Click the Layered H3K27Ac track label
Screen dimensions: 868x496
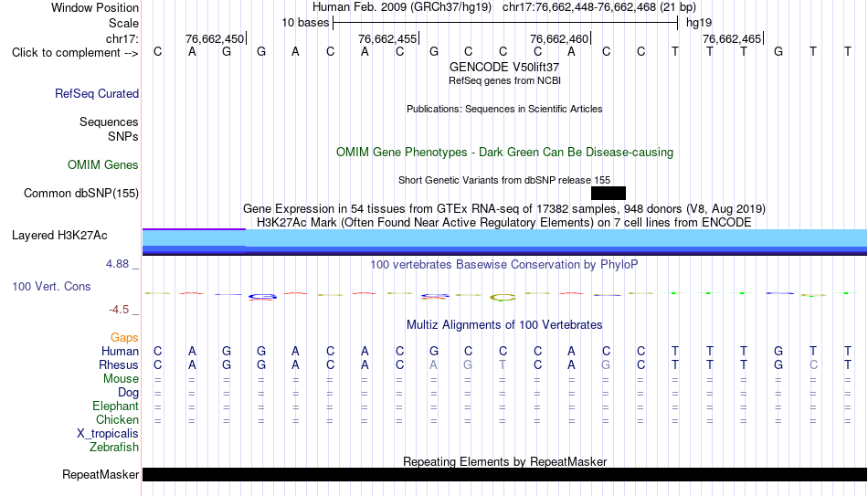pos(59,236)
